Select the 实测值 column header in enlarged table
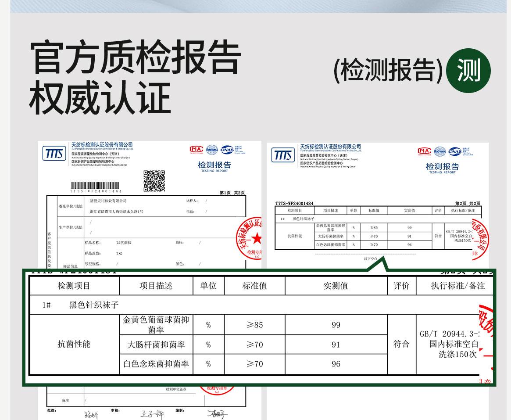The height and width of the screenshot is (420, 511). point(336,286)
